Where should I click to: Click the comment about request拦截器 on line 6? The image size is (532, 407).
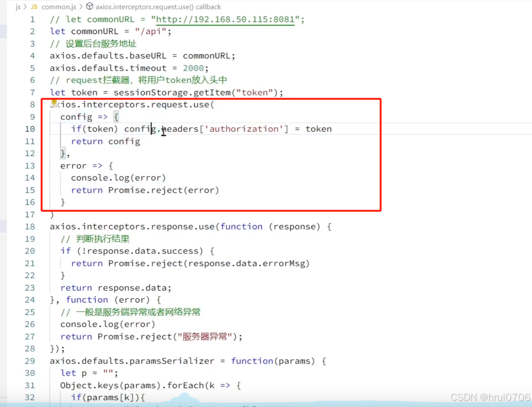coord(138,80)
